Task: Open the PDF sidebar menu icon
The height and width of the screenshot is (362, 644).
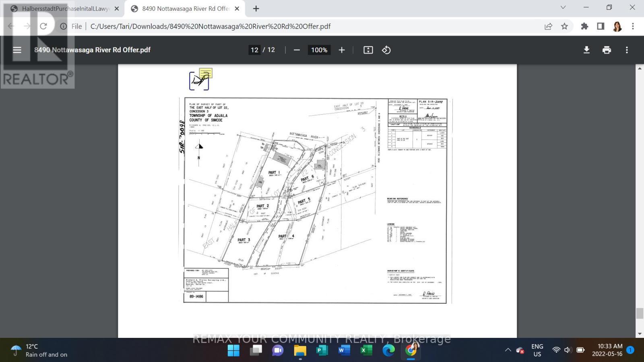Action: [x=17, y=50]
